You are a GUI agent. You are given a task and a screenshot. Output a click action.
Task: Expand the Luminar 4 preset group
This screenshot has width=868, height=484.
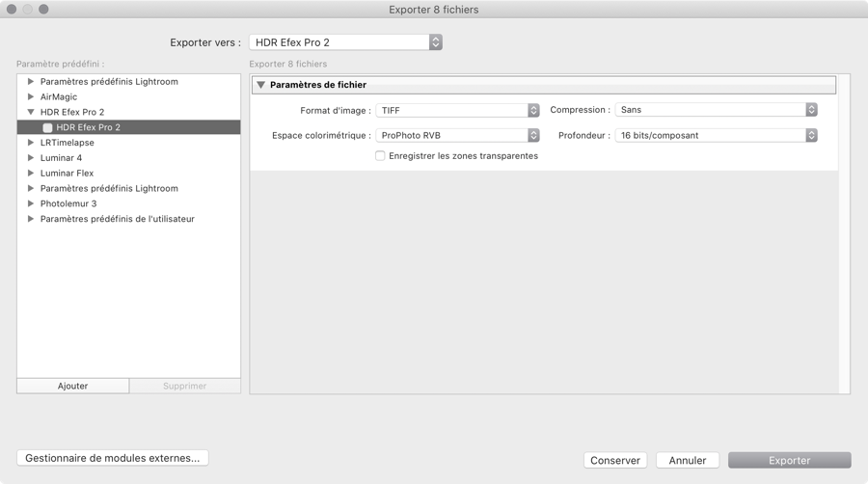tap(31, 158)
